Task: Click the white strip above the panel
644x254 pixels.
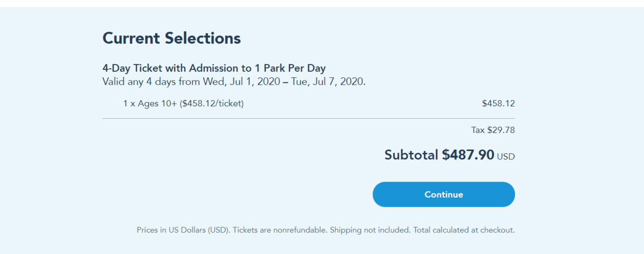Action: point(322,3)
